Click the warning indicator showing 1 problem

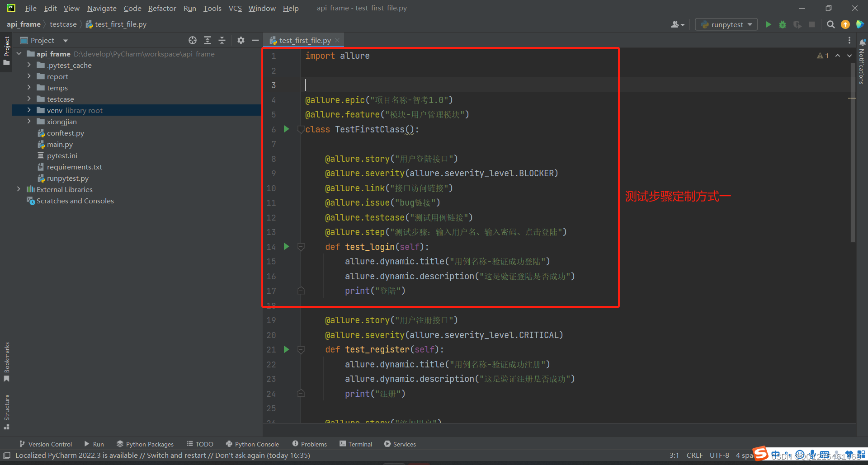coord(823,56)
